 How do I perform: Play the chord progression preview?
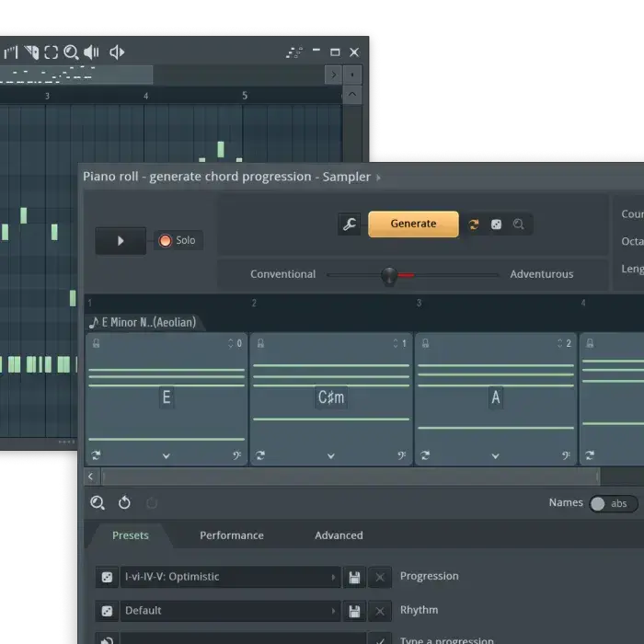coord(121,241)
